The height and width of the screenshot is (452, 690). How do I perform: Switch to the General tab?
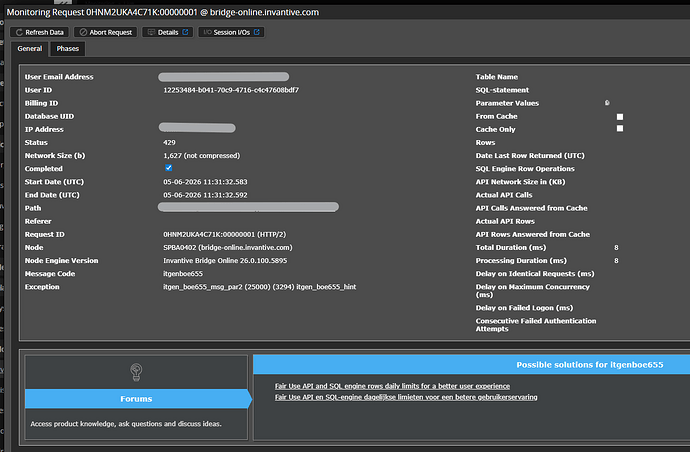pos(29,48)
